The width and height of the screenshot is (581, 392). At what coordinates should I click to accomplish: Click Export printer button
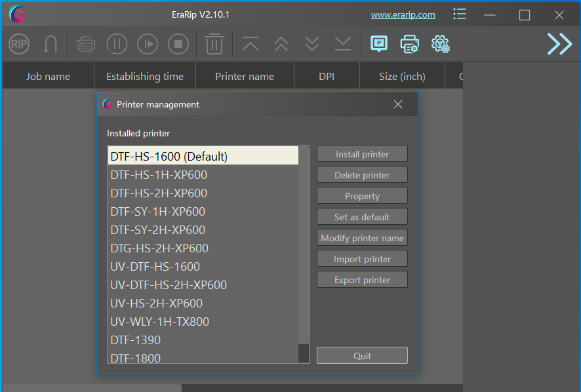click(x=362, y=280)
